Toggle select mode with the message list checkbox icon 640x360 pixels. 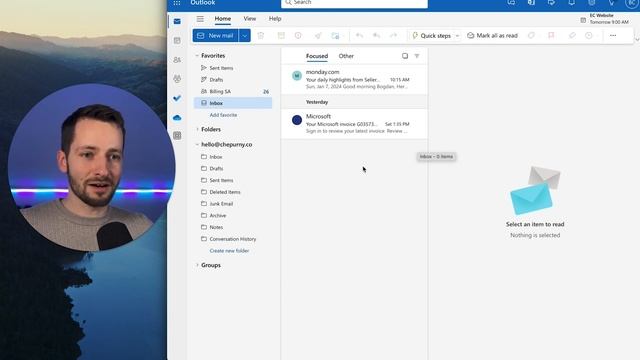point(405,56)
